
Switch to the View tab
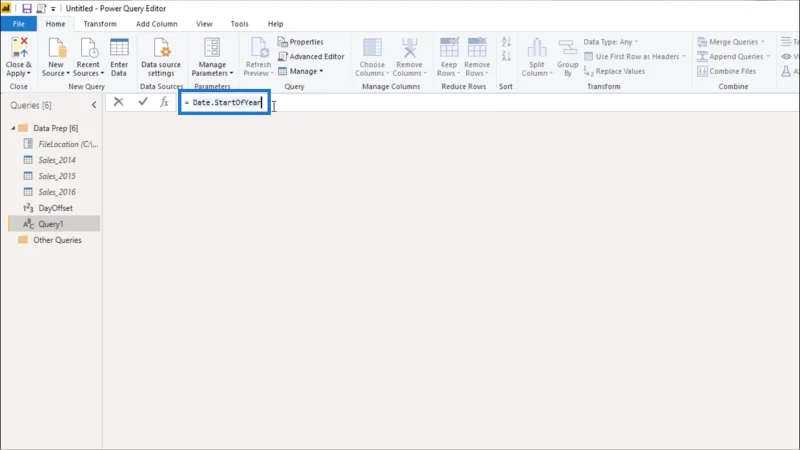coord(204,24)
